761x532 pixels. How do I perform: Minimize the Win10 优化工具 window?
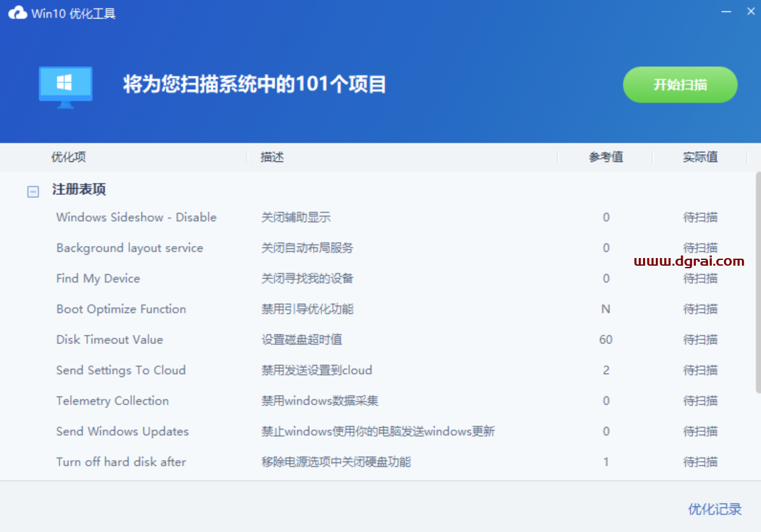pos(727,11)
